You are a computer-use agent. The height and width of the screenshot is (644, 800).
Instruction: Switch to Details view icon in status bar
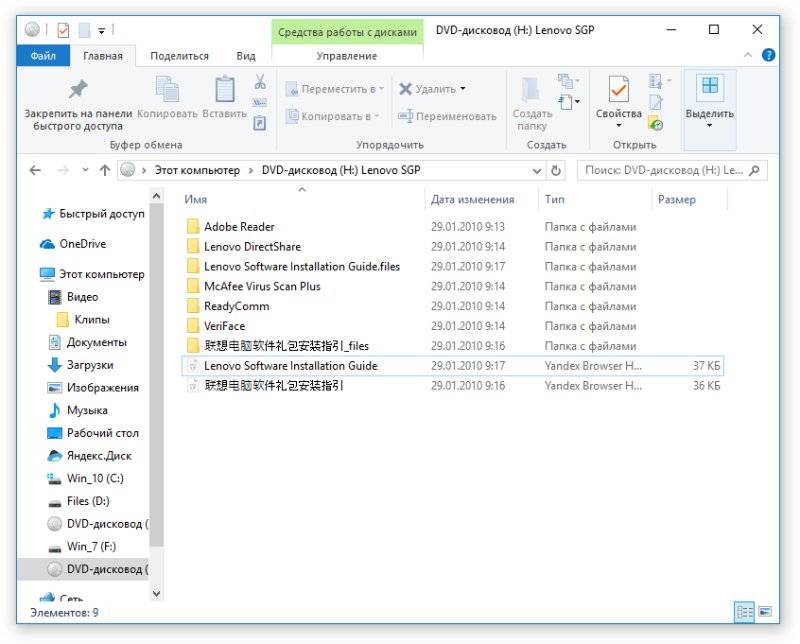[x=744, y=611]
